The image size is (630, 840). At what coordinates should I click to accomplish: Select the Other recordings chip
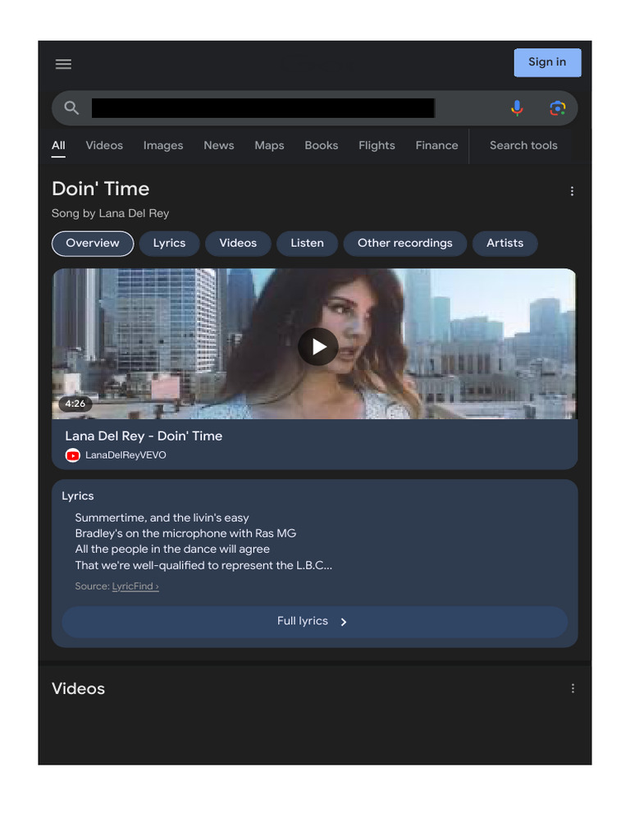tap(405, 244)
